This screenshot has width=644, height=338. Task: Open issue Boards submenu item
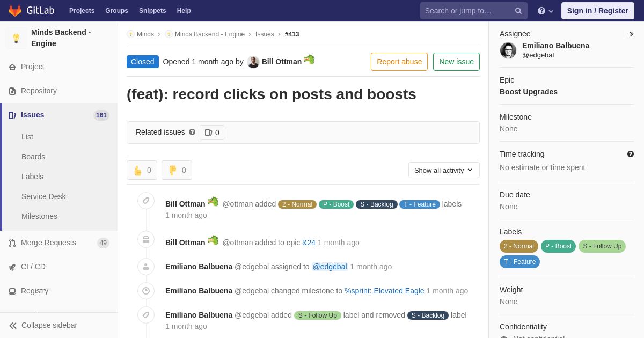(x=33, y=157)
